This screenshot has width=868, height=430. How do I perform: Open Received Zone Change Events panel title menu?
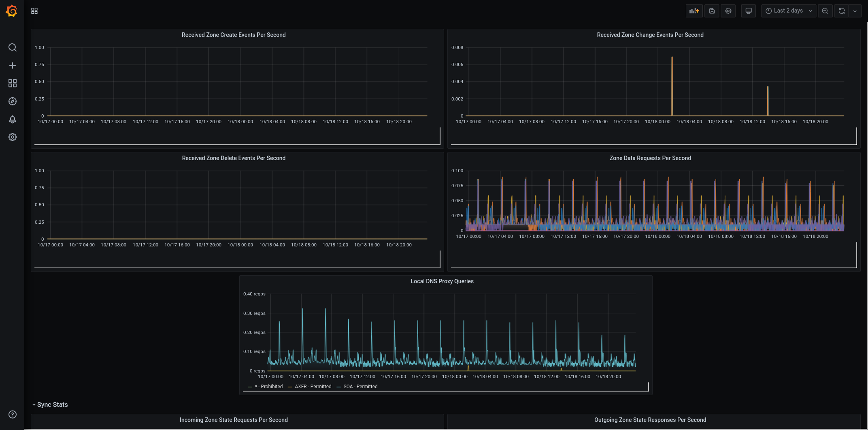pos(650,35)
